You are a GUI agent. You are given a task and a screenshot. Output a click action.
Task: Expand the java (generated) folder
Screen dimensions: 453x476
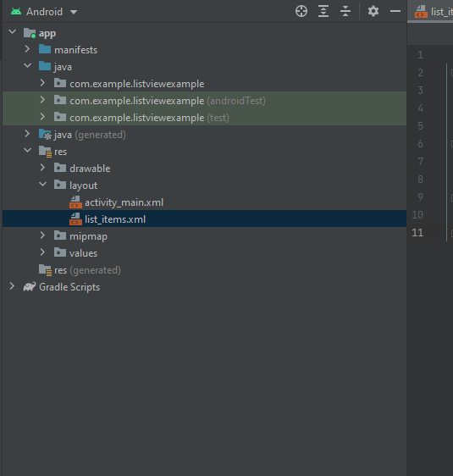pyautogui.click(x=27, y=134)
